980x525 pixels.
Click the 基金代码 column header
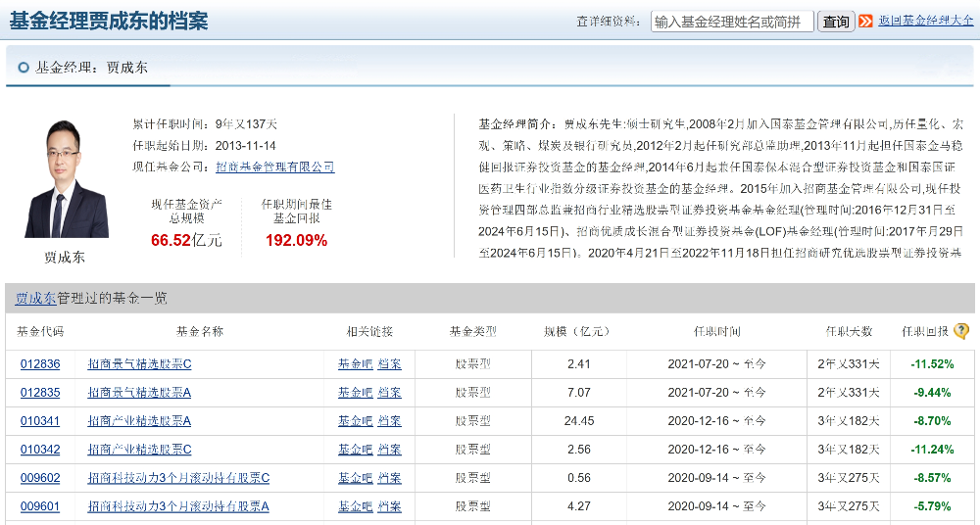40,332
